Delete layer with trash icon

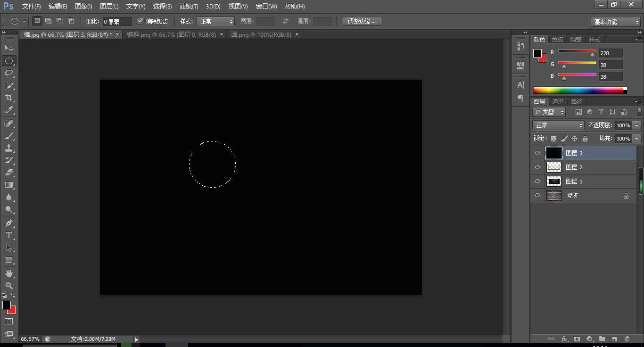[627, 339]
